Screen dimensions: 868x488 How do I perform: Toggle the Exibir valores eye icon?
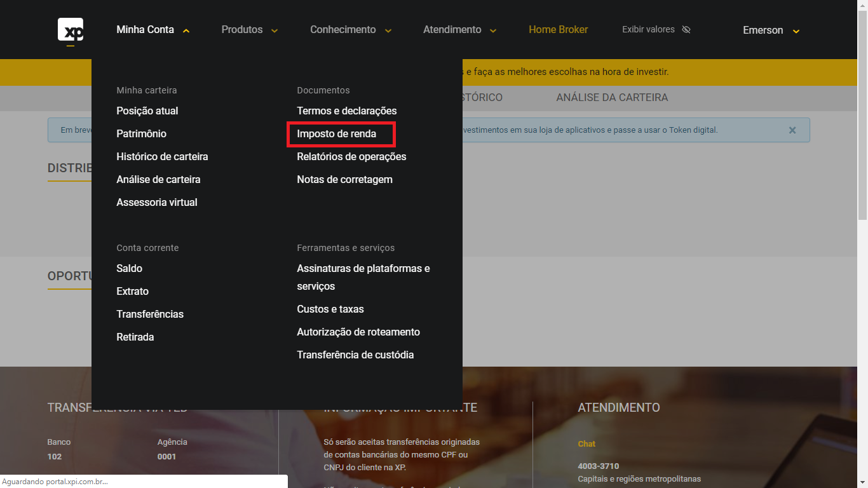[686, 29]
